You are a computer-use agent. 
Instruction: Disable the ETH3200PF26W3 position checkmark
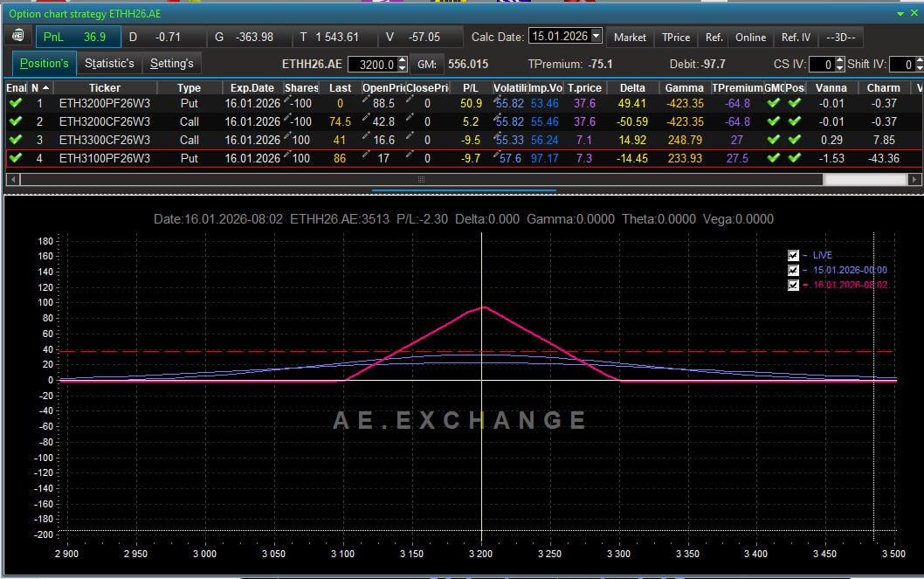pos(15,104)
